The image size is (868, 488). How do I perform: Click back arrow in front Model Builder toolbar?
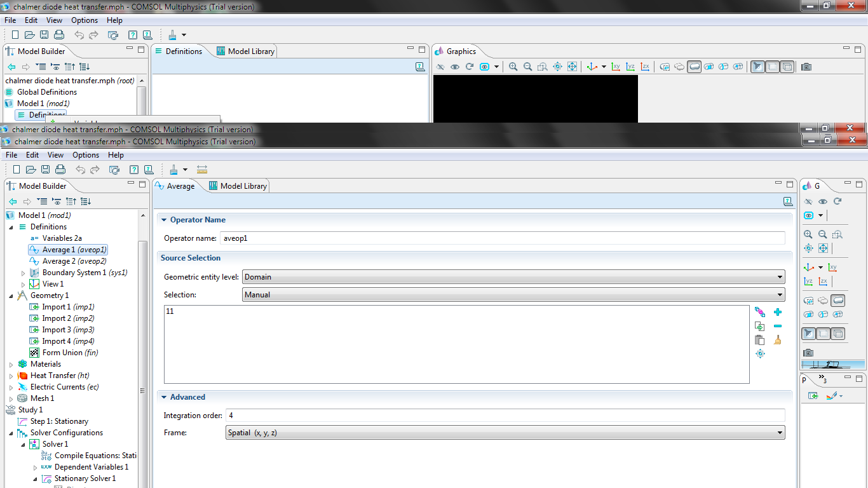13,201
